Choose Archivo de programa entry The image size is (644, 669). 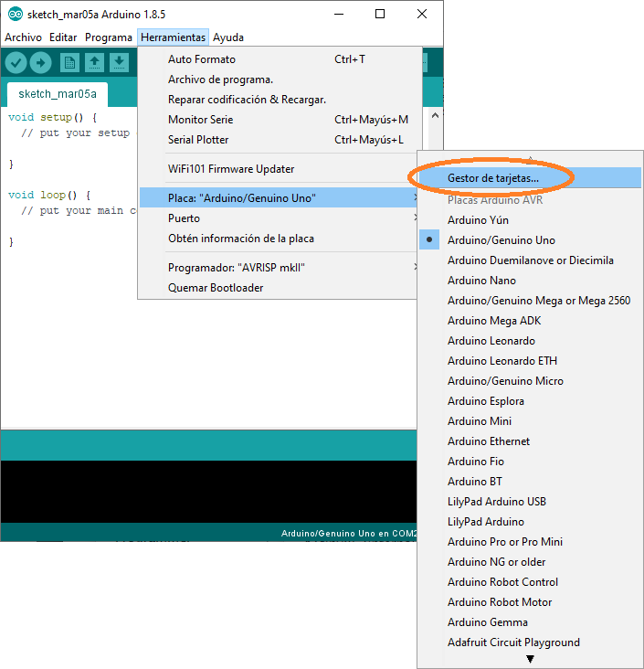coord(278,80)
